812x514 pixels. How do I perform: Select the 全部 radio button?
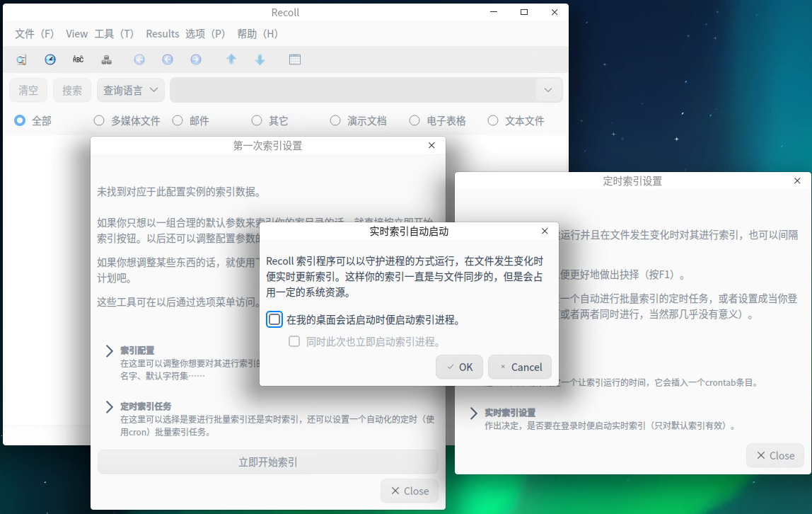pos(20,121)
